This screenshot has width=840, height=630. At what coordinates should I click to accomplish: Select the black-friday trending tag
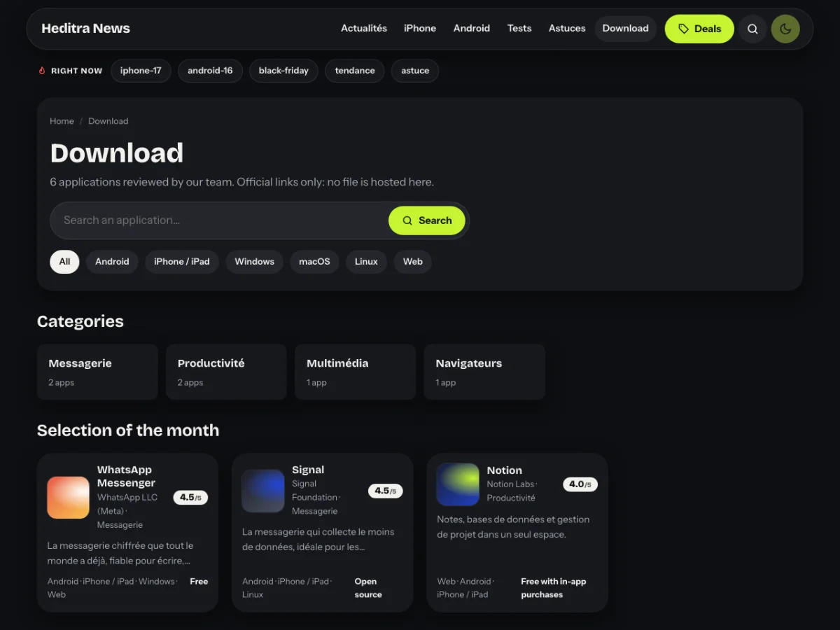[283, 71]
